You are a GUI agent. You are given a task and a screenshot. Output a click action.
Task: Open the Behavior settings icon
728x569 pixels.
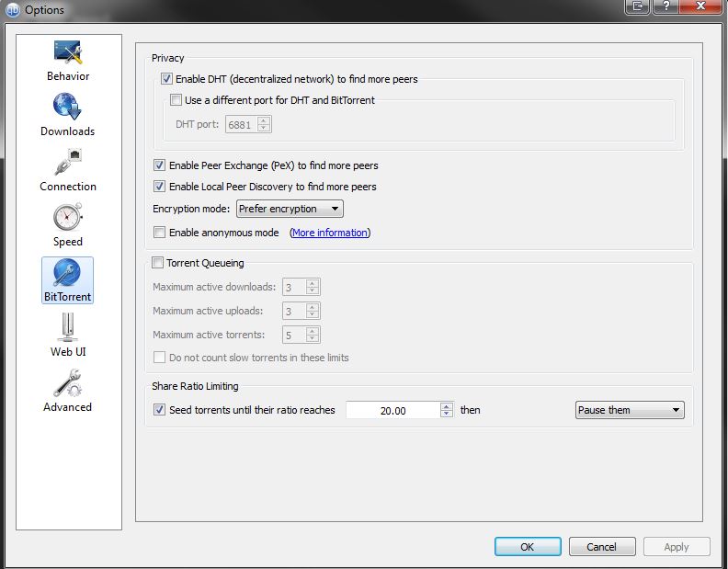tap(68, 52)
